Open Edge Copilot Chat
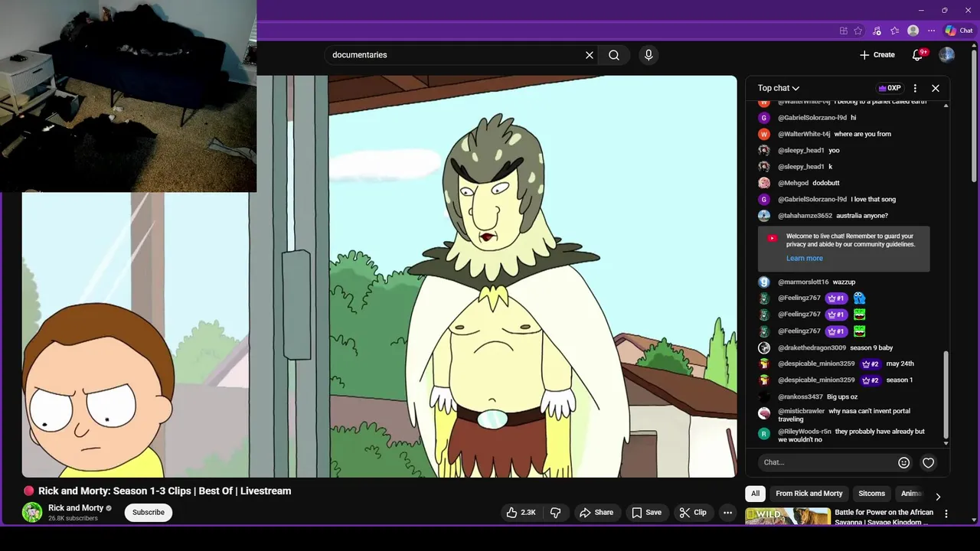 point(959,31)
